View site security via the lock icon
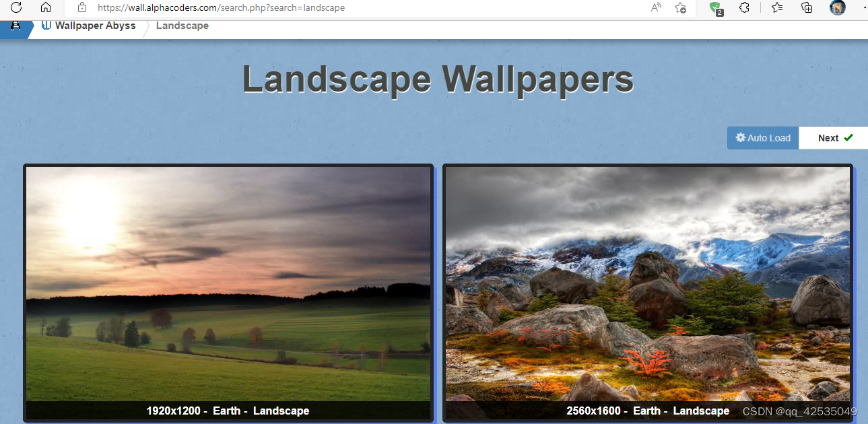Screen dimensions: 868x424 tap(81, 7)
